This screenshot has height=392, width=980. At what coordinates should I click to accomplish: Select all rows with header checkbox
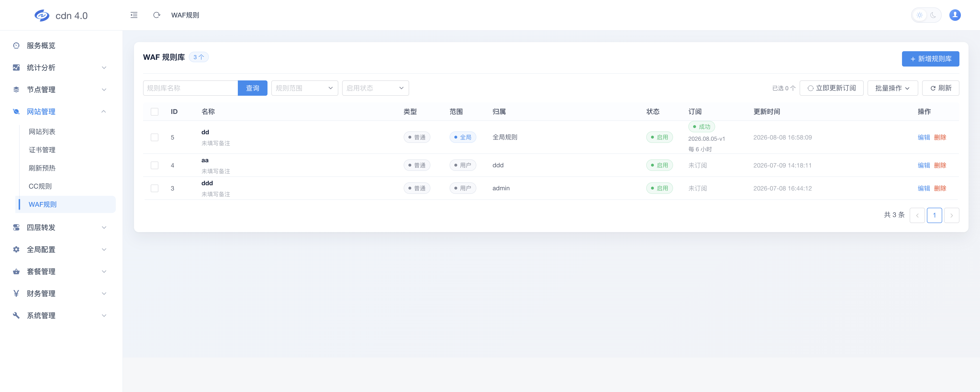155,112
